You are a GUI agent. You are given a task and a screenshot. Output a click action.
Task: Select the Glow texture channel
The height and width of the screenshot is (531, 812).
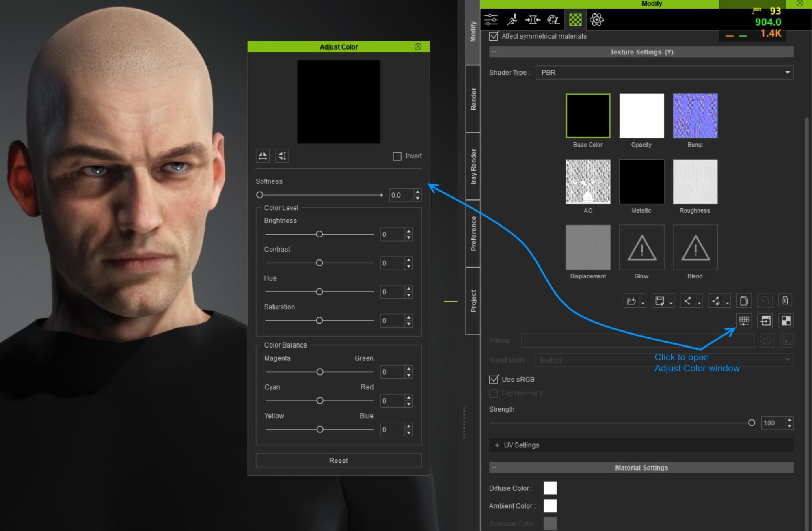[x=641, y=248]
